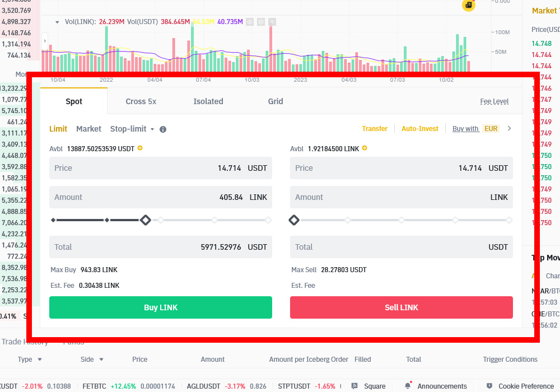
Task: Click the plus icon beside the LINK balance
Action: tap(365, 148)
